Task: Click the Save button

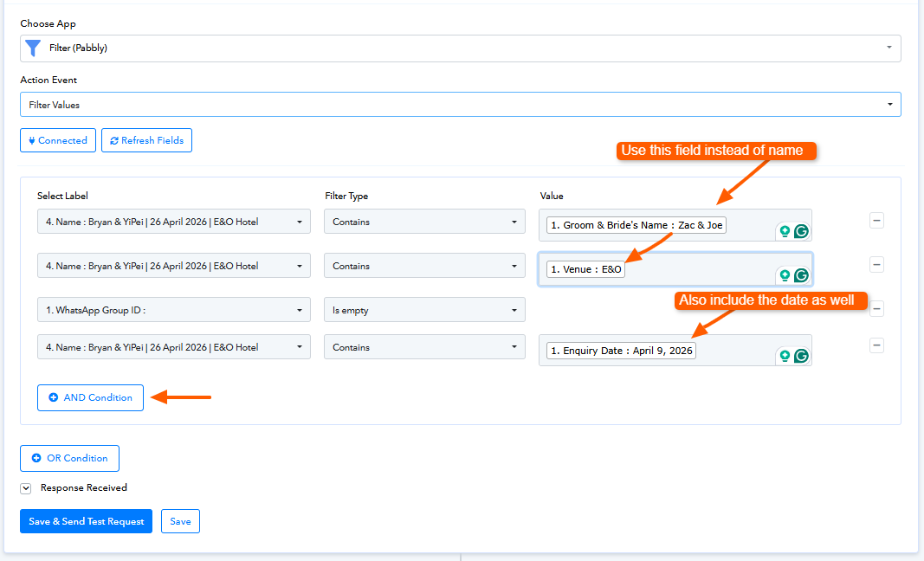Action: pyautogui.click(x=180, y=521)
